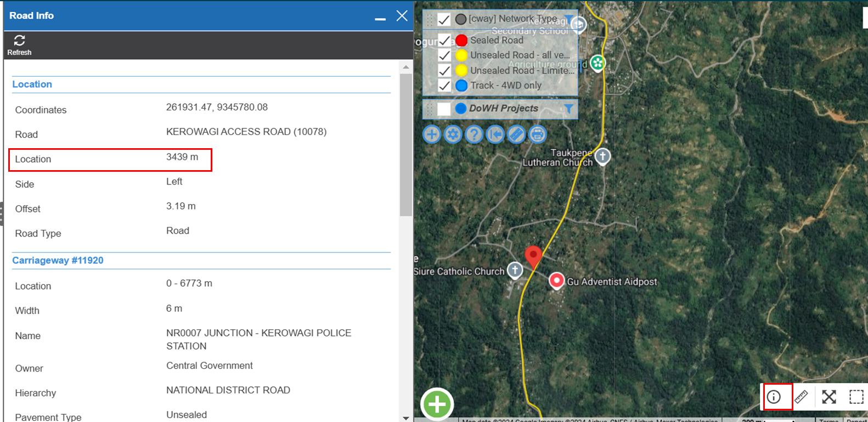868x422 pixels.
Task: Click the Width value 6 m
Action: coord(174,308)
